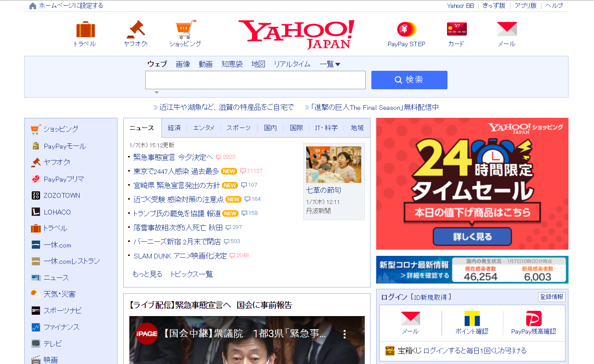
Task: Open 天気・災害 in the sidebar
Action: 59,294
